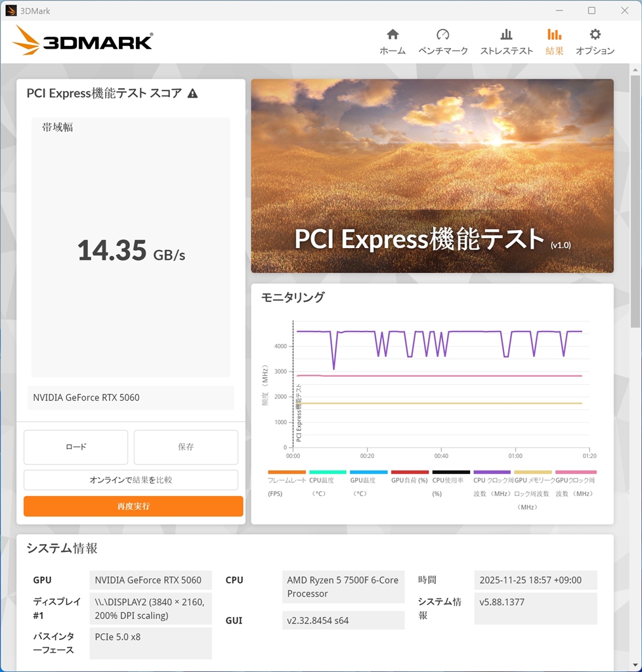Viewport: 642px width, 672px height.
Task: Toggle the CPU使用率 legend series
Action: pyautogui.click(x=451, y=482)
